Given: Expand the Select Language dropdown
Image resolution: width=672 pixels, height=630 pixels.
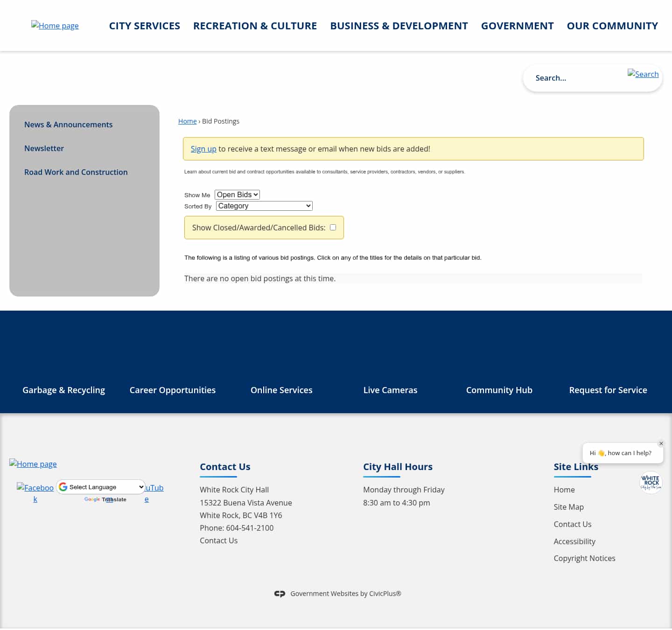Looking at the screenshot, I should pyautogui.click(x=101, y=487).
